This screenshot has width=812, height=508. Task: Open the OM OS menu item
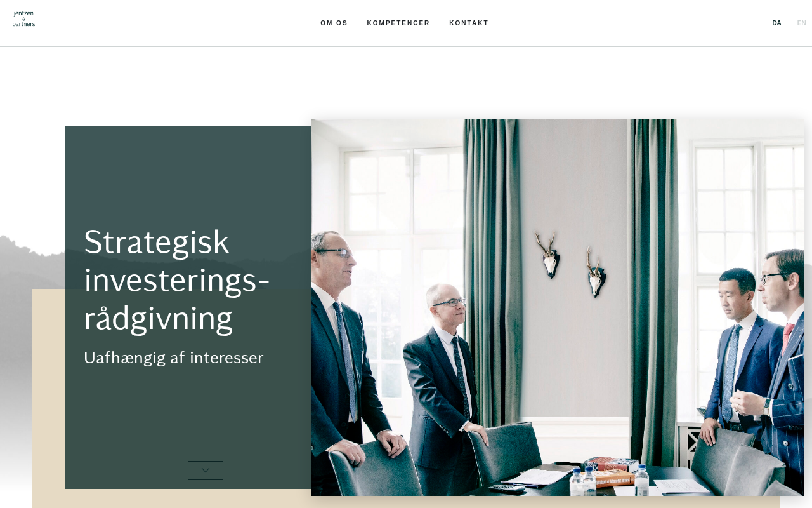tap(334, 23)
